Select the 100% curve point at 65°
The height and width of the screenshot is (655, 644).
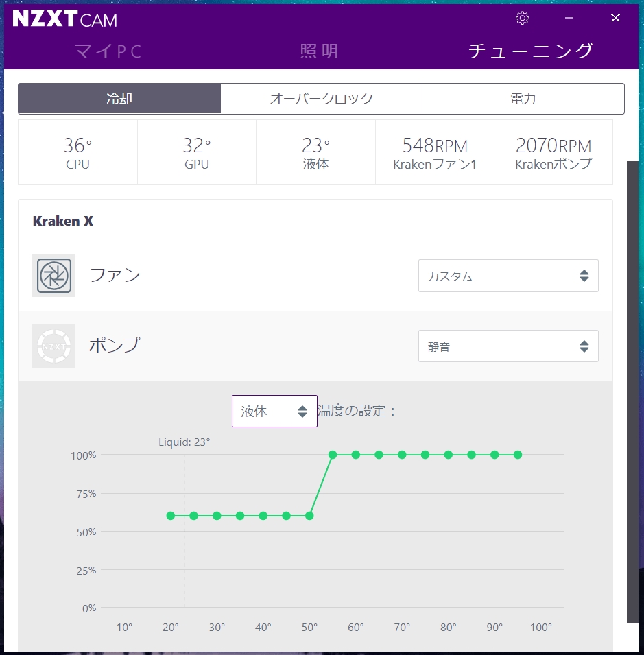(x=379, y=455)
